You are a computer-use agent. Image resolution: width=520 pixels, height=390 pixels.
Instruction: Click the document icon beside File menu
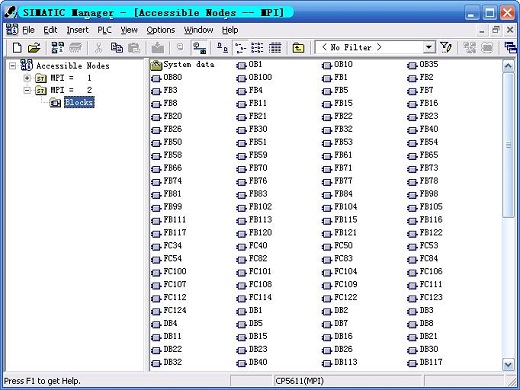click(12, 30)
